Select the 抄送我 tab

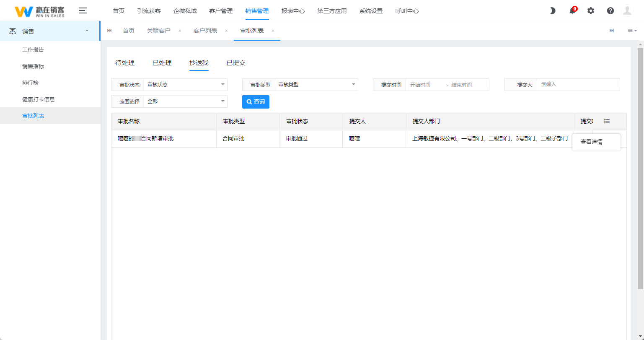(x=199, y=63)
